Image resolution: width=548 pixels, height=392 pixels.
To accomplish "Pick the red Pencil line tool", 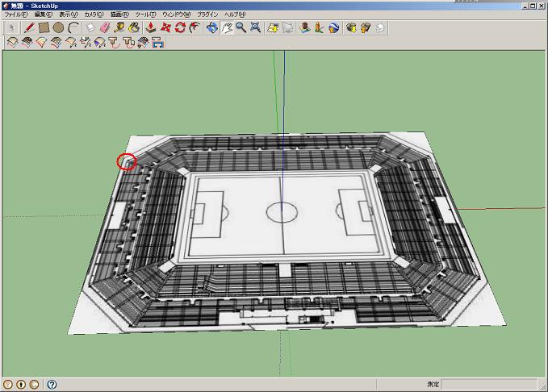I will [30, 27].
